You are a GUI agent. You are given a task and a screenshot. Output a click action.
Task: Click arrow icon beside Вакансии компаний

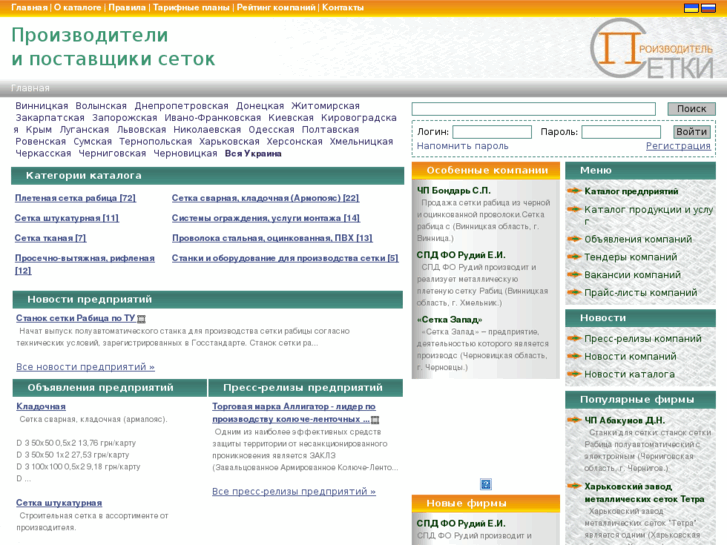point(574,274)
